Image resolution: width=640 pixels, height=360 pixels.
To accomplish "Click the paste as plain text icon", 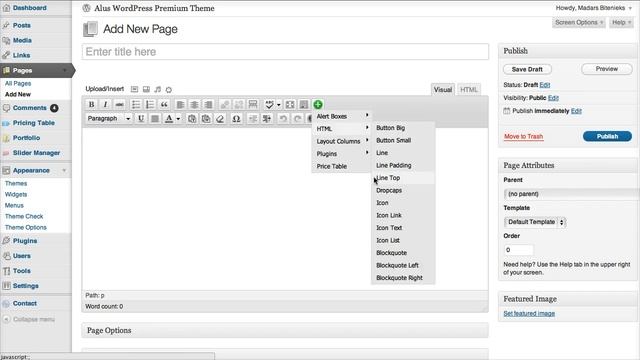I will 192,118.
